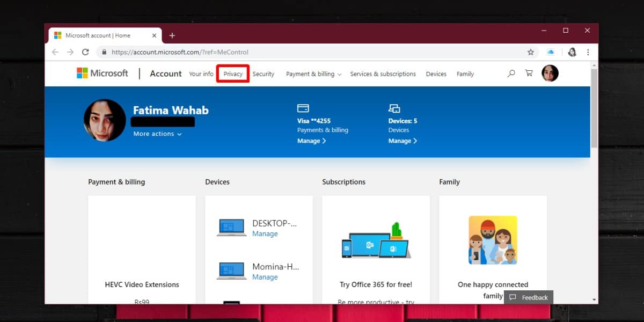Click the Try Office 365 for free text
This screenshot has height=322, width=644.
(x=376, y=284)
